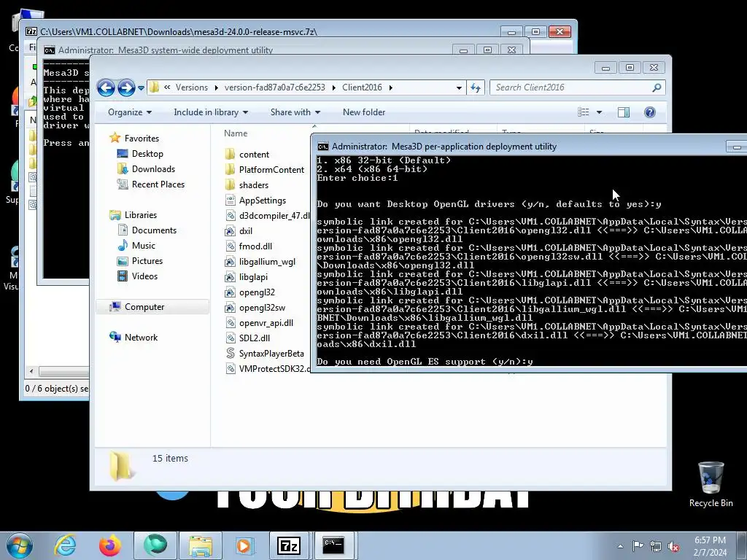
Task: Select Computer in navigation pane
Action: click(152, 307)
